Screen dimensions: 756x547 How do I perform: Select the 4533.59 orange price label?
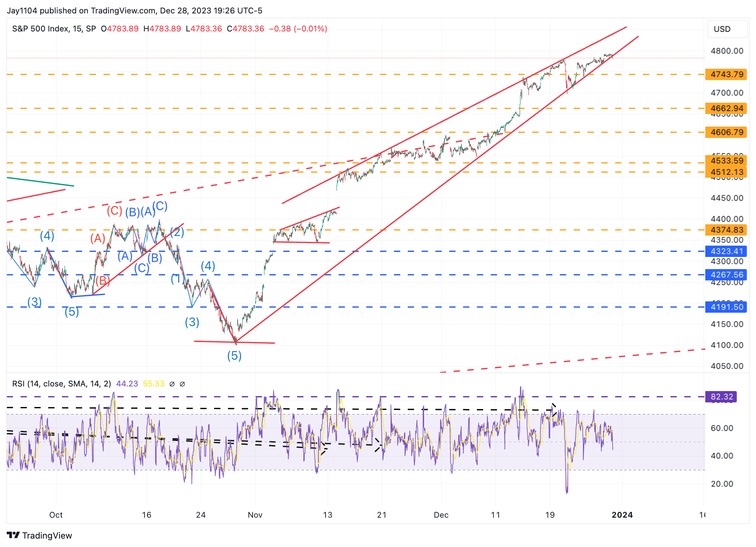click(x=727, y=161)
